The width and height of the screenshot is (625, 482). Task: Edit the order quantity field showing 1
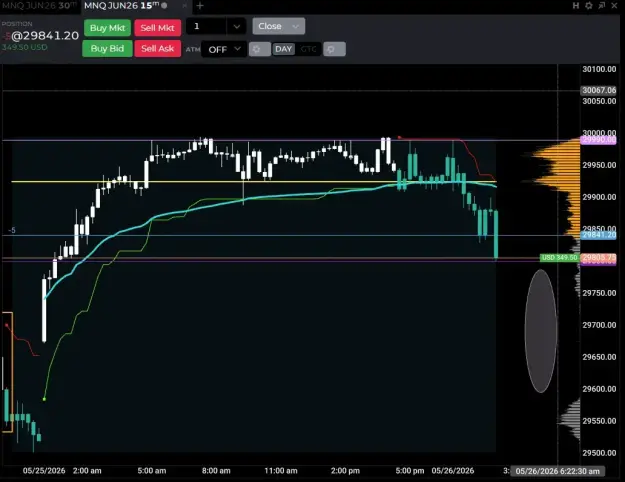pyautogui.click(x=206, y=26)
